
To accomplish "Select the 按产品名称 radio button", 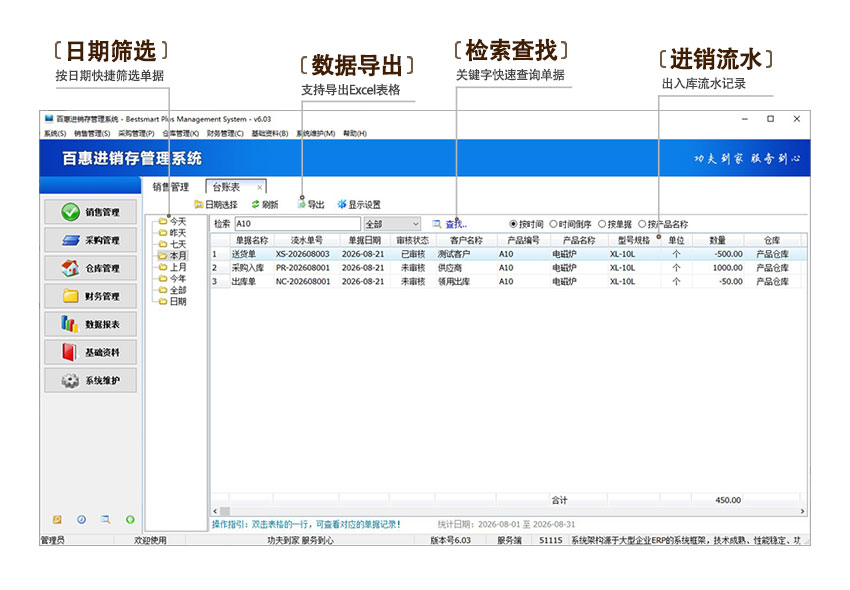I will point(663,224).
